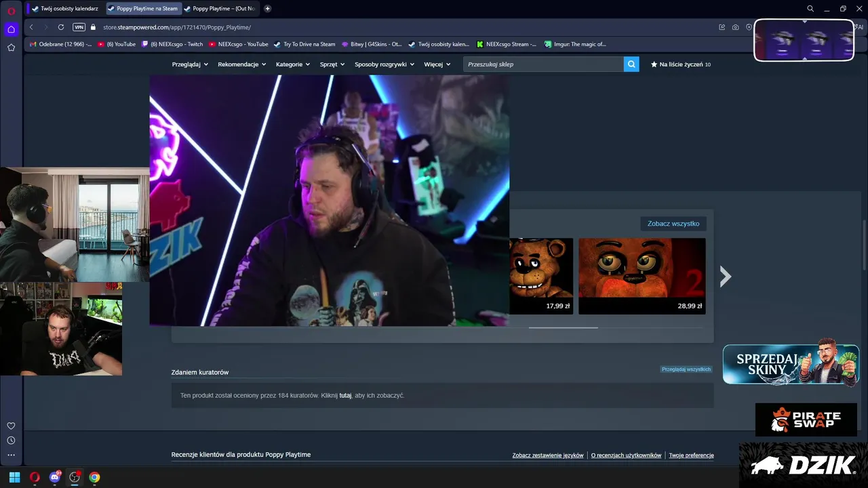Open sidebar three-dots setup menu
868x488 pixels.
[11, 455]
